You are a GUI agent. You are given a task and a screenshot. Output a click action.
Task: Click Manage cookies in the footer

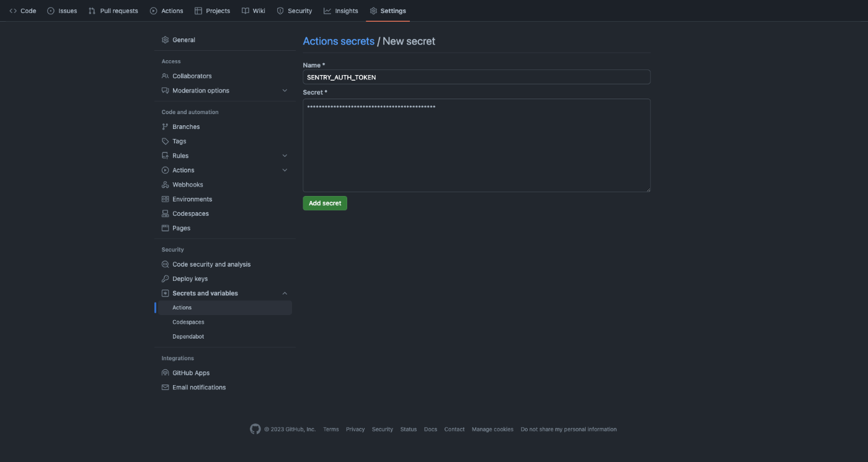[492, 429]
